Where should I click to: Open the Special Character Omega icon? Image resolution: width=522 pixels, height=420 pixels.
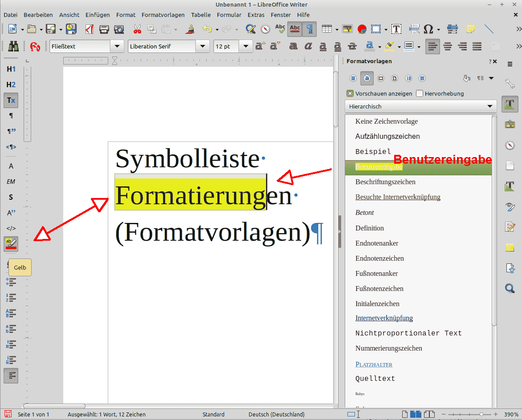pyautogui.click(x=428, y=29)
